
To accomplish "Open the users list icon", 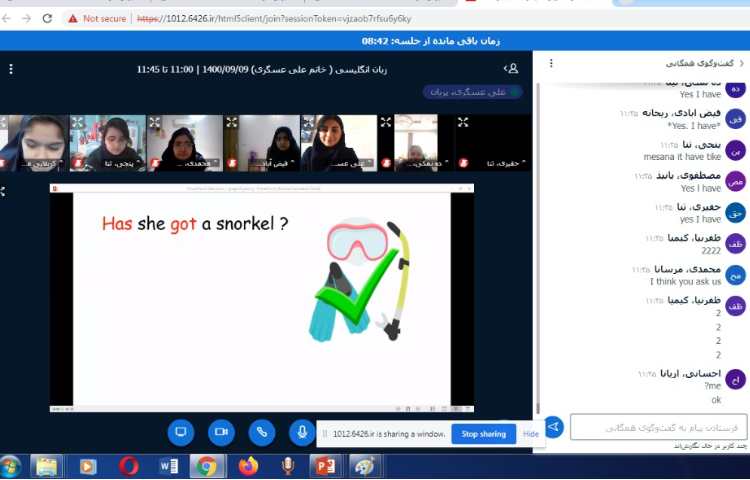I will click(511, 69).
